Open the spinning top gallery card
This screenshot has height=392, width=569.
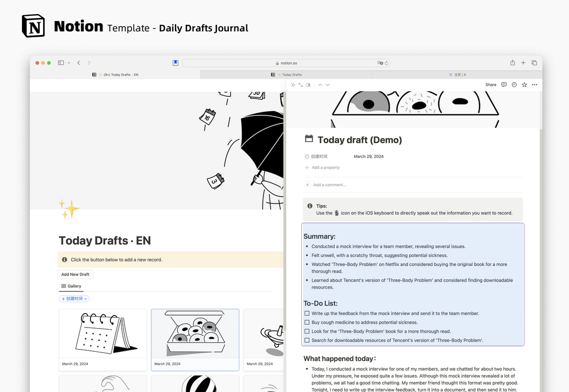point(264,339)
